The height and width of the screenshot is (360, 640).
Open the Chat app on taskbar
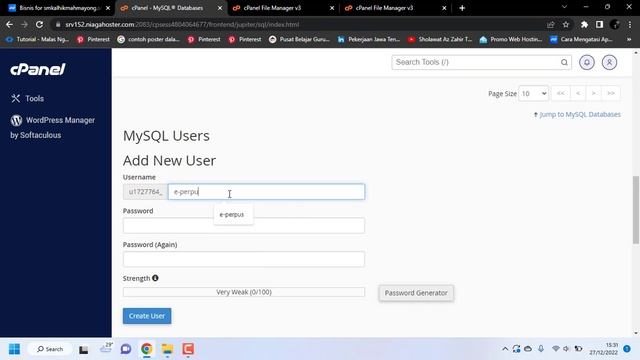pyautogui.click(x=126, y=349)
